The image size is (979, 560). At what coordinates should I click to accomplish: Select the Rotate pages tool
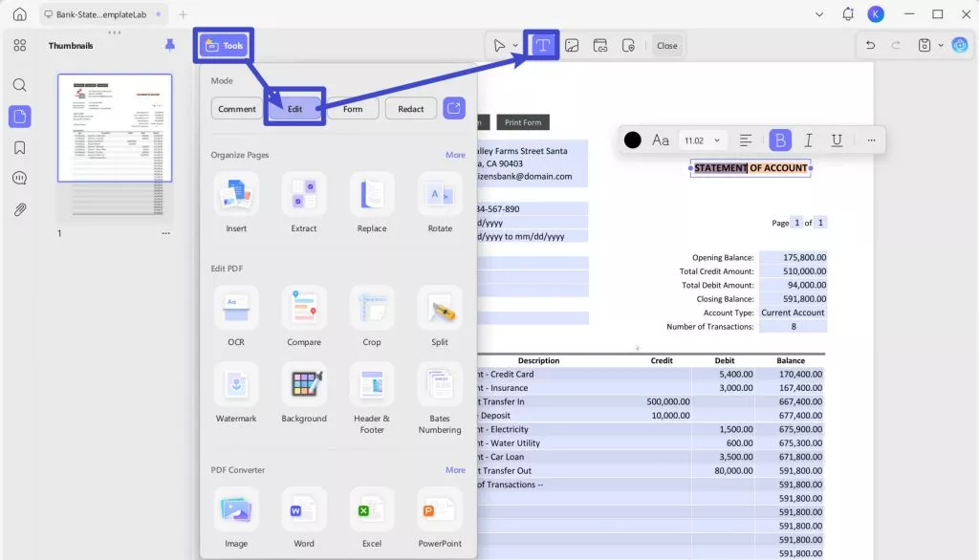pos(440,204)
